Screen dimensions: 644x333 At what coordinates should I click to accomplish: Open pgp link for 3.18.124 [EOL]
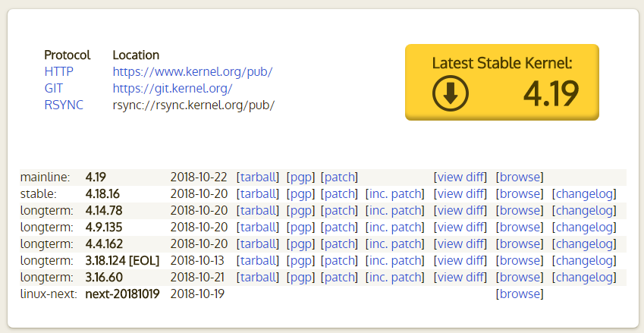300,261
